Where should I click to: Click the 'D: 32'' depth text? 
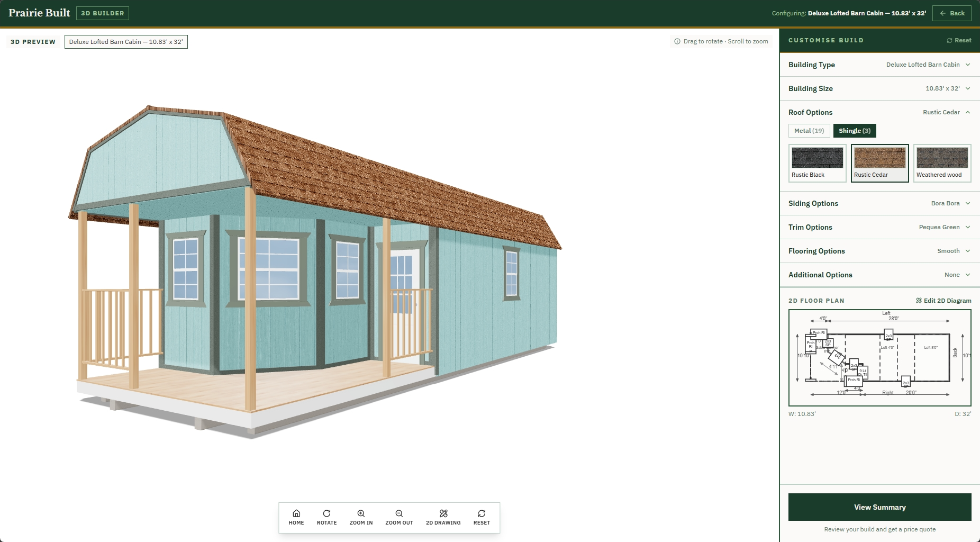(963, 414)
